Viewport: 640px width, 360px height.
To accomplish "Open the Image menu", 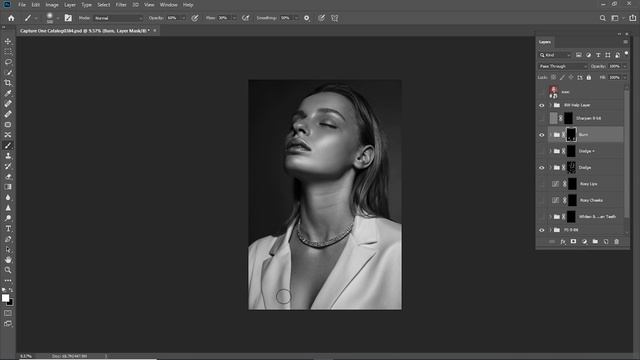I will pyautogui.click(x=52, y=5).
